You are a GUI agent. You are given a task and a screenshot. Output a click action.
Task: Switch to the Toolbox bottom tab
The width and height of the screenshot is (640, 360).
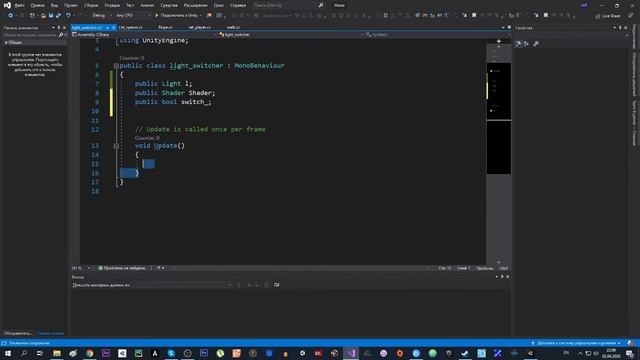[51, 333]
